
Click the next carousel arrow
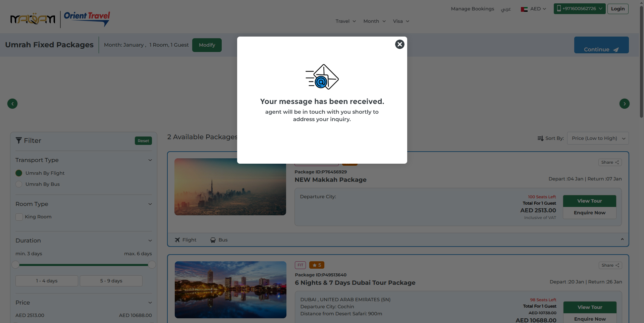click(x=624, y=104)
